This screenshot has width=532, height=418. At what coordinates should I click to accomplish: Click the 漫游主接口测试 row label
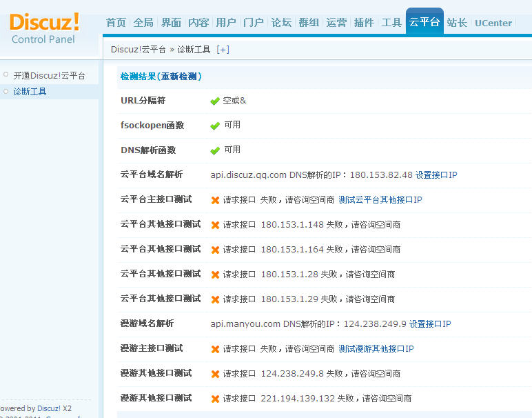[x=152, y=348]
